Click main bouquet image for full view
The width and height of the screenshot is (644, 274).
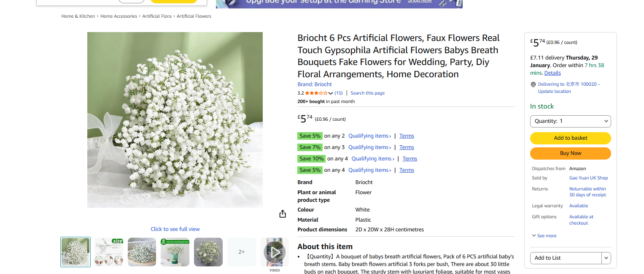[175, 120]
